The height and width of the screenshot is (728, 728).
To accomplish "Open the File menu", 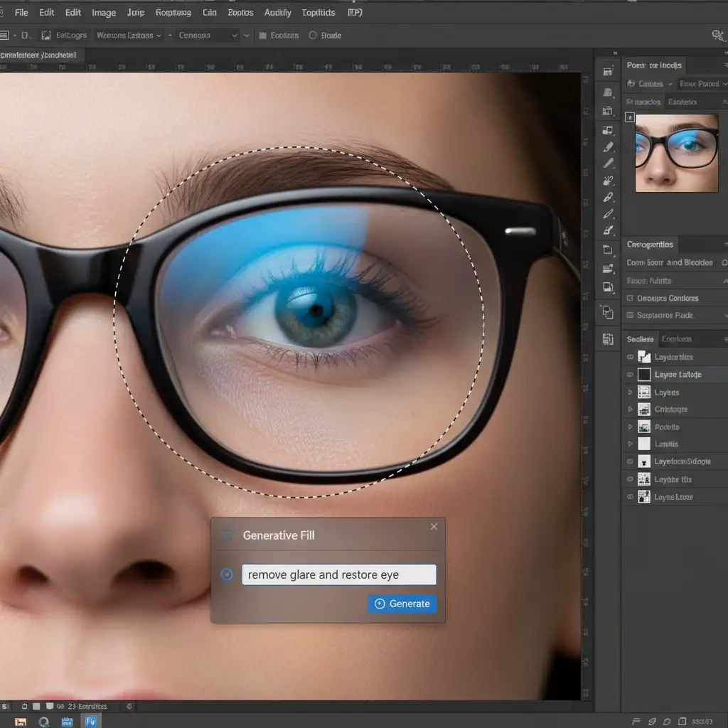I will pyautogui.click(x=21, y=13).
